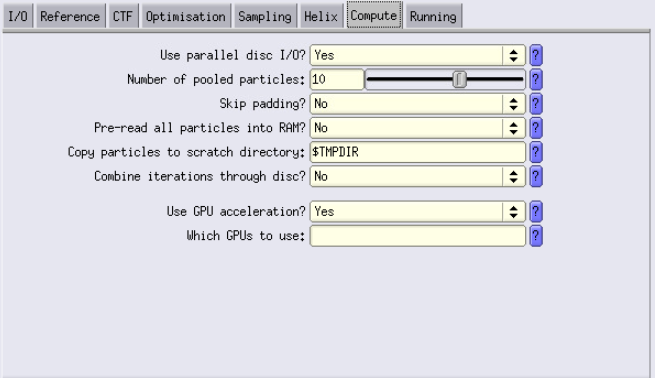Viewport: 655px width, 378px height.
Task: Switch to the Sampling tab
Action: coord(265,16)
